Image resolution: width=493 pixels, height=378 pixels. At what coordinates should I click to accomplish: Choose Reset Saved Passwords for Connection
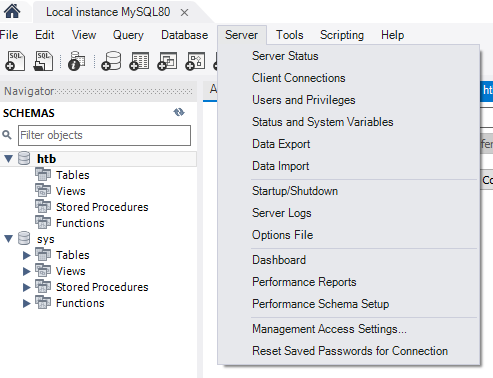click(x=350, y=351)
